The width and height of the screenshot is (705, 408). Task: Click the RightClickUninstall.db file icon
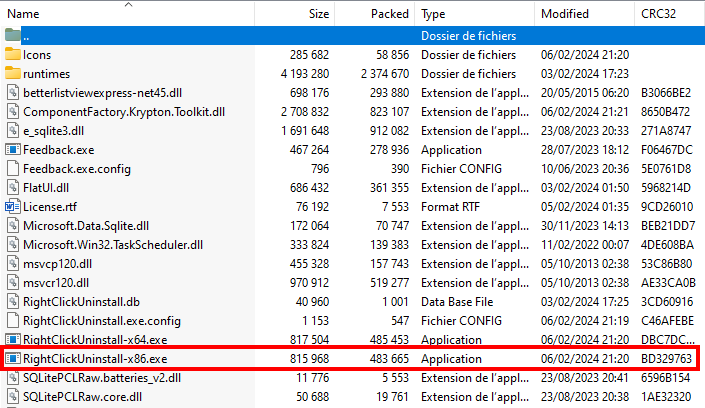pyautogui.click(x=12, y=301)
